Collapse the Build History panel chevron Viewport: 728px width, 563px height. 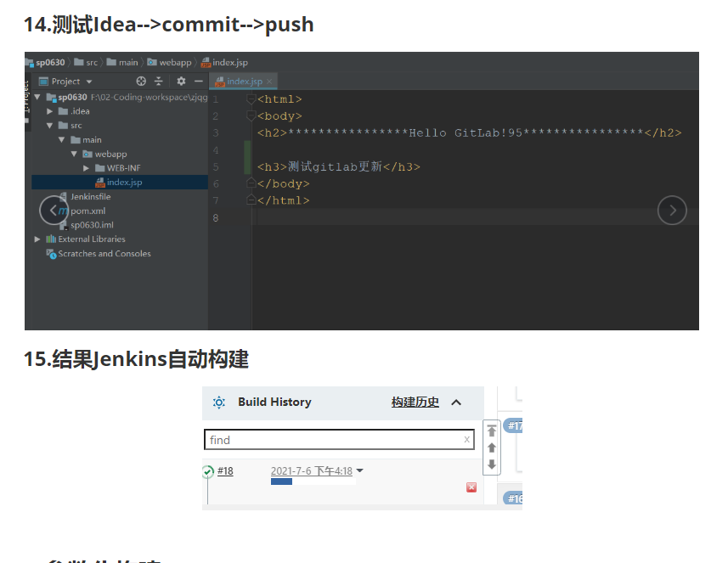point(456,403)
